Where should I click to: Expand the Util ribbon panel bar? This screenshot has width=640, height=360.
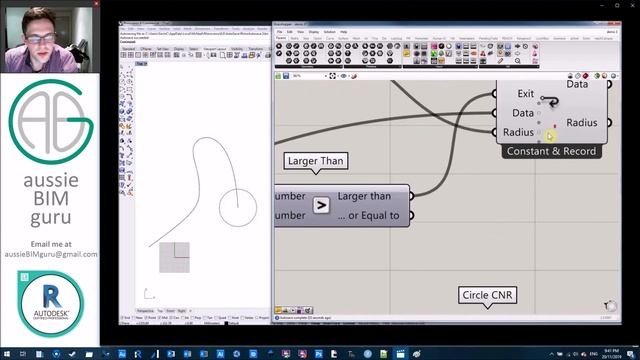pyautogui.click(x=509, y=67)
